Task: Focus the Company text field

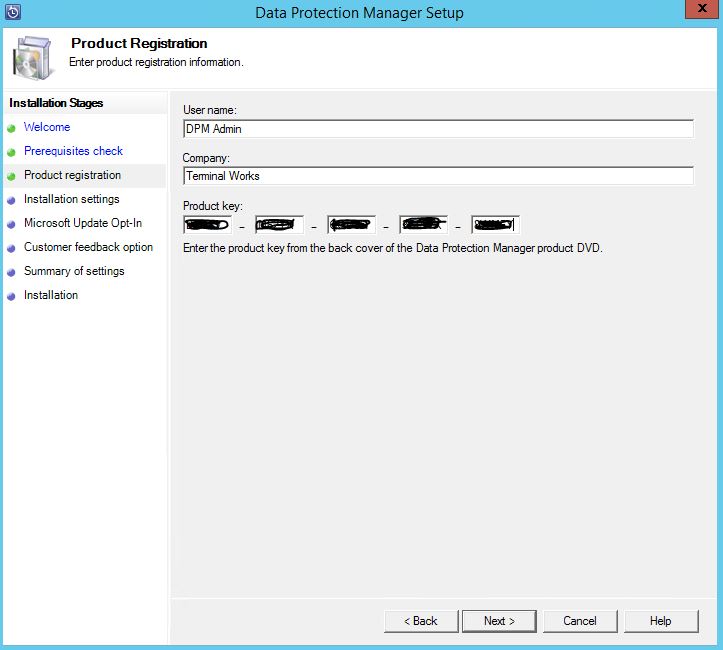Action: click(x=438, y=176)
